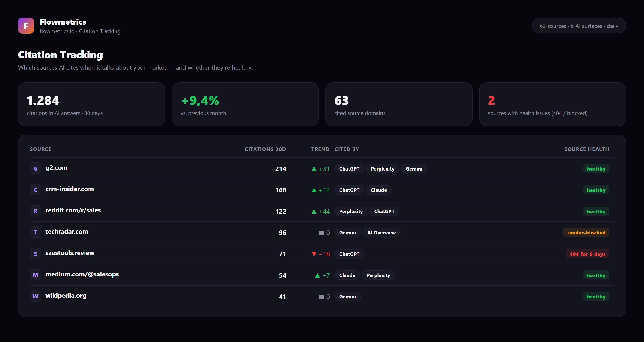Click the ChatGPT chip in reddit.com/r/sales row
644x342 pixels.
(384, 211)
